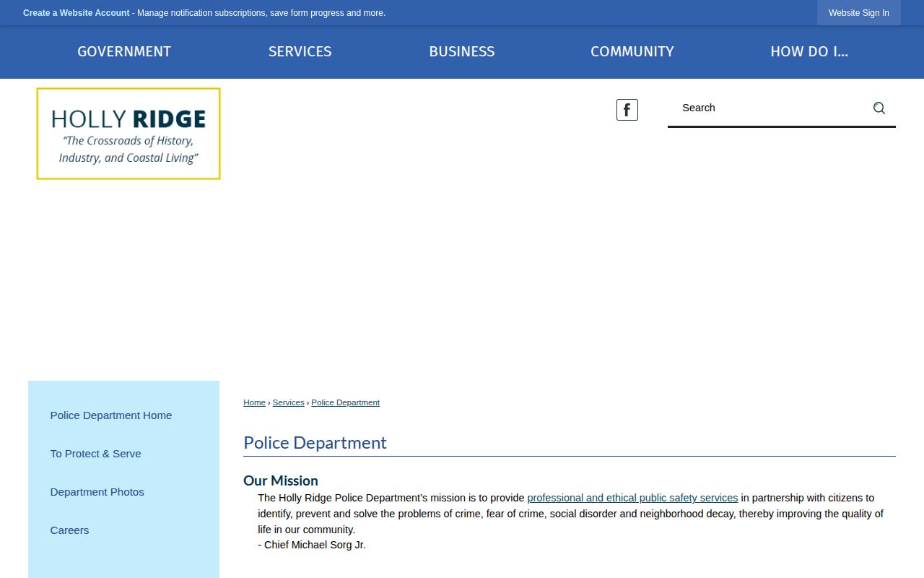
Task: Open the Community menu
Action: point(632,52)
